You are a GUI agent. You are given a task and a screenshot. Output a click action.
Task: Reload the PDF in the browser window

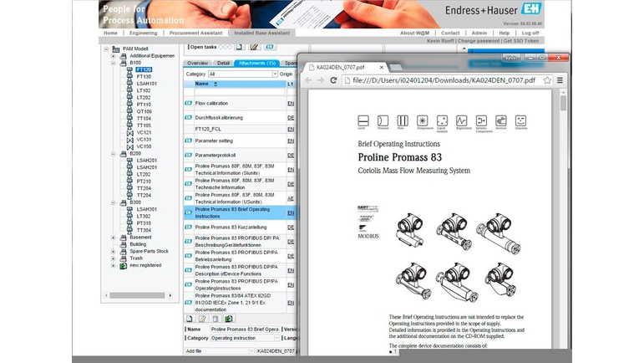click(333, 80)
